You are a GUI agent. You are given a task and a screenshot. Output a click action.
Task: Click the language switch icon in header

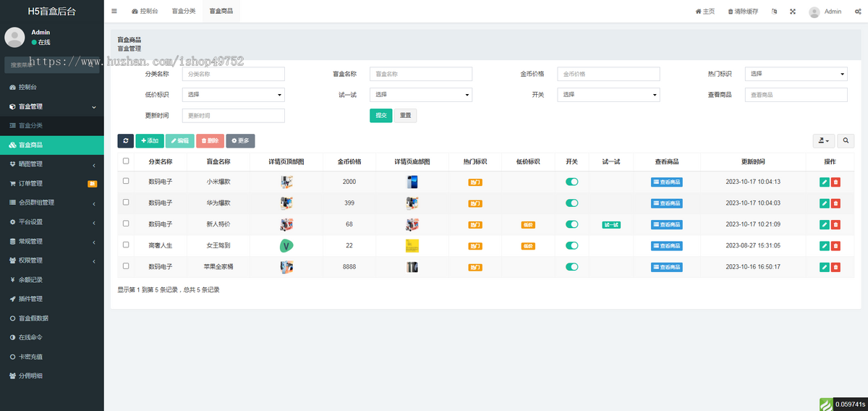point(775,12)
